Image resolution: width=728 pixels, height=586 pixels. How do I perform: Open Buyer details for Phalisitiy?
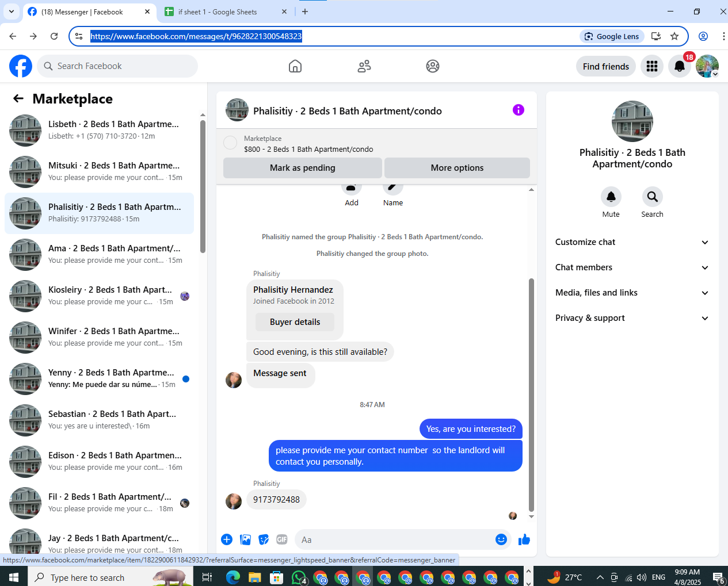(x=295, y=322)
